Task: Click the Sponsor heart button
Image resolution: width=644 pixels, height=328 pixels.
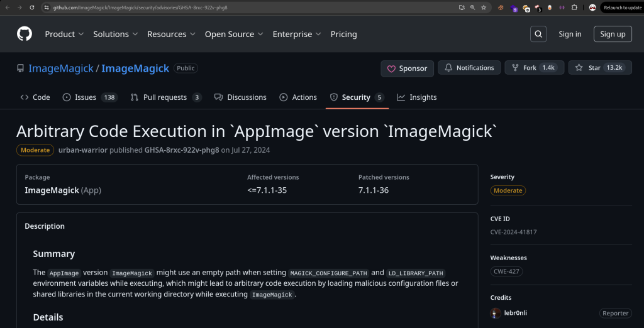Action: (x=407, y=68)
